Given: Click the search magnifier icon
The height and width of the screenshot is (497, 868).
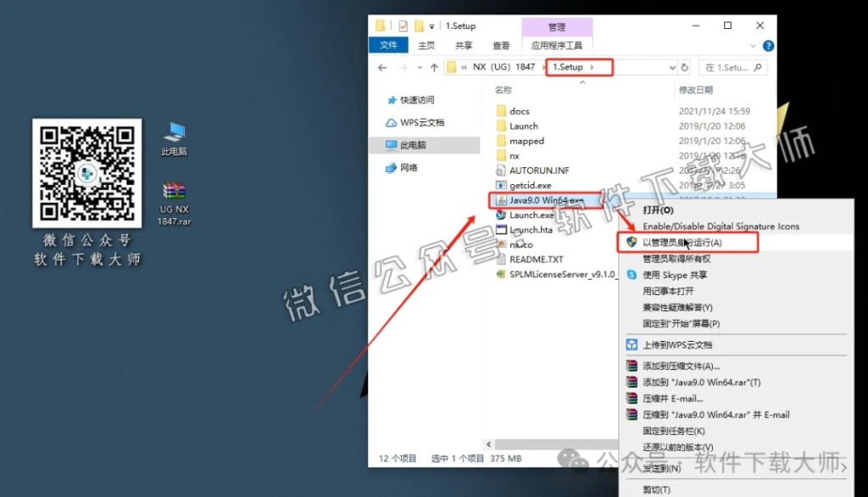Looking at the screenshot, I should (x=758, y=68).
